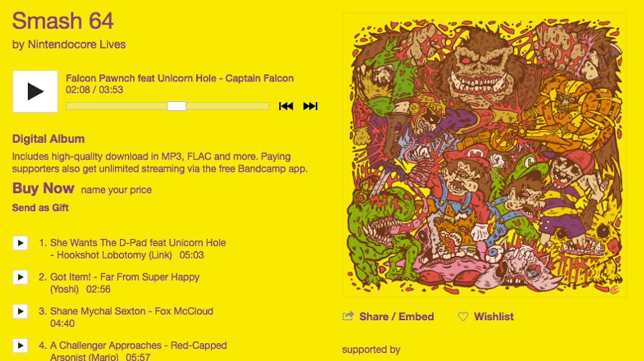644x361 pixels.
Task: Click Buy Now to purchase the album
Action: [43, 188]
